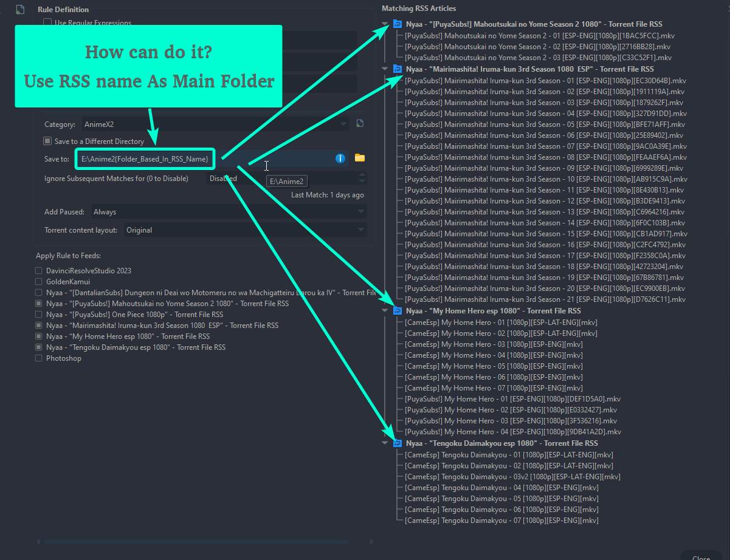This screenshot has height=560, width=730.
Task: Collapse the My Home Hero esp 1080 tree group
Action: coord(385,311)
